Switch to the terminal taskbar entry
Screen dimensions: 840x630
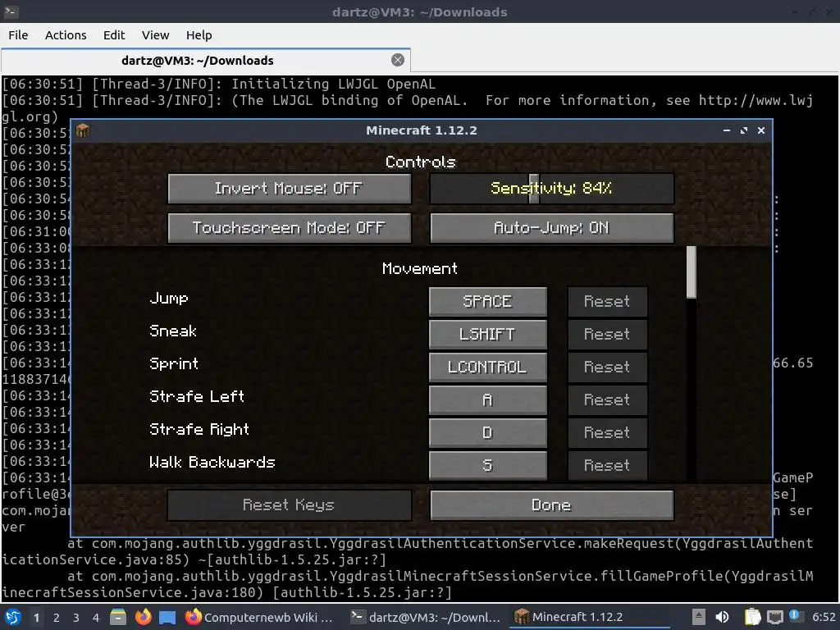point(426,617)
